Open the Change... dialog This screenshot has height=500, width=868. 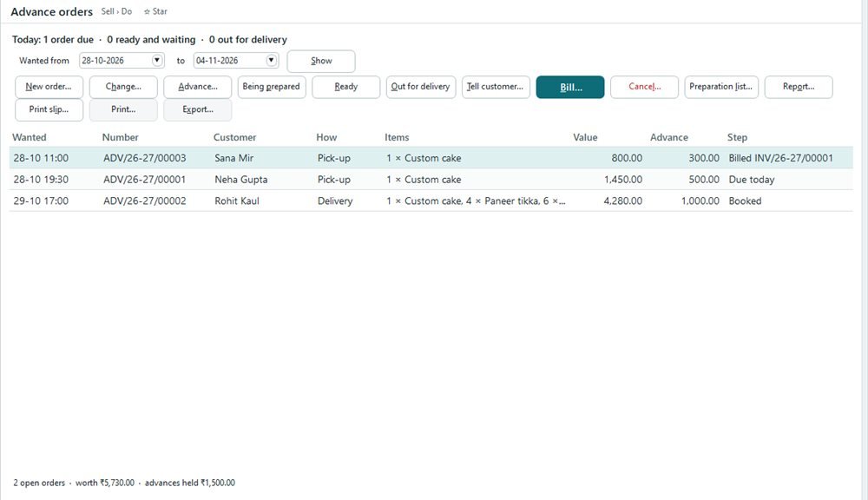[123, 87]
